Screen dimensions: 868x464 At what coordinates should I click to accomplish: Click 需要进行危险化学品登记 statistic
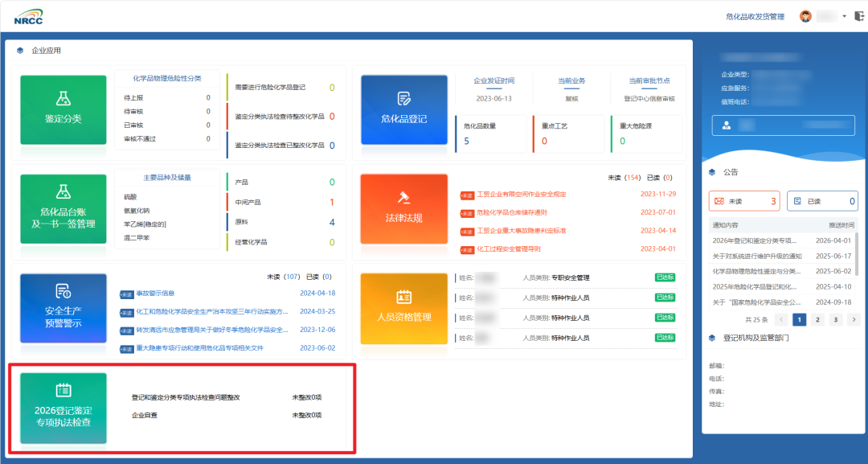[284, 88]
